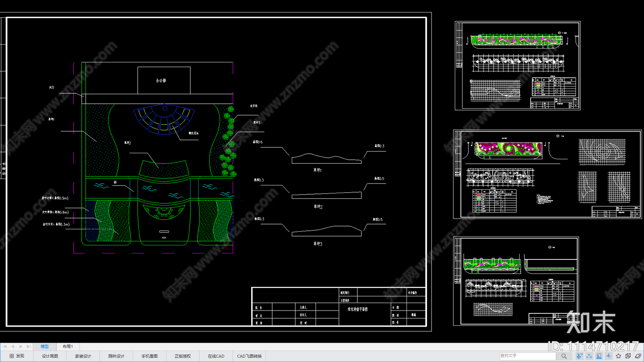Click the 3D cube view icon
644x362 pixels.
[x=628, y=356]
